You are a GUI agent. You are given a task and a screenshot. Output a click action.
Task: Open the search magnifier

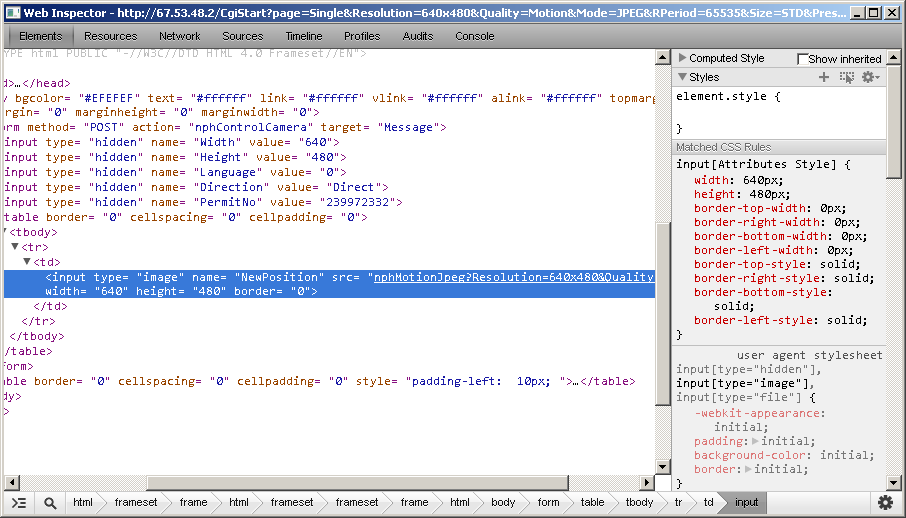click(x=50, y=503)
